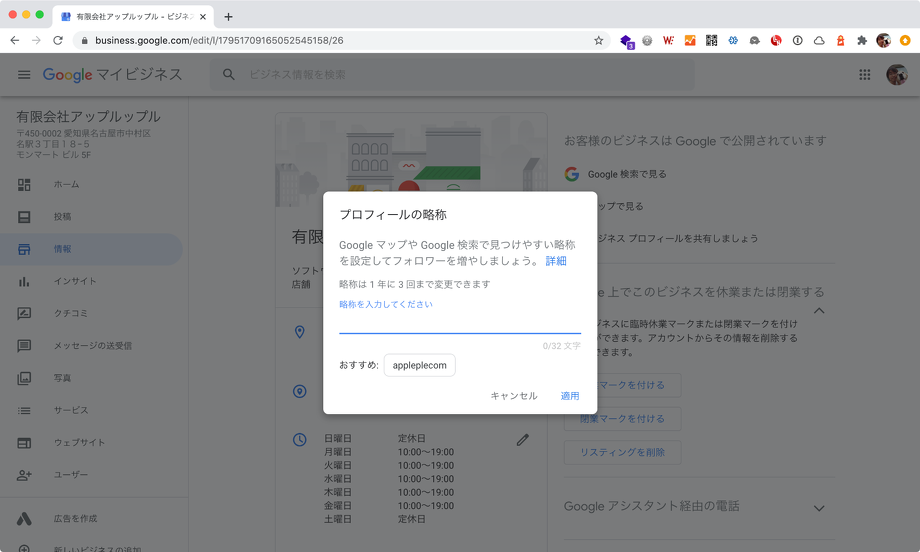The height and width of the screenshot is (552, 920).
Task: Open a new browser tab
Action: (228, 16)
